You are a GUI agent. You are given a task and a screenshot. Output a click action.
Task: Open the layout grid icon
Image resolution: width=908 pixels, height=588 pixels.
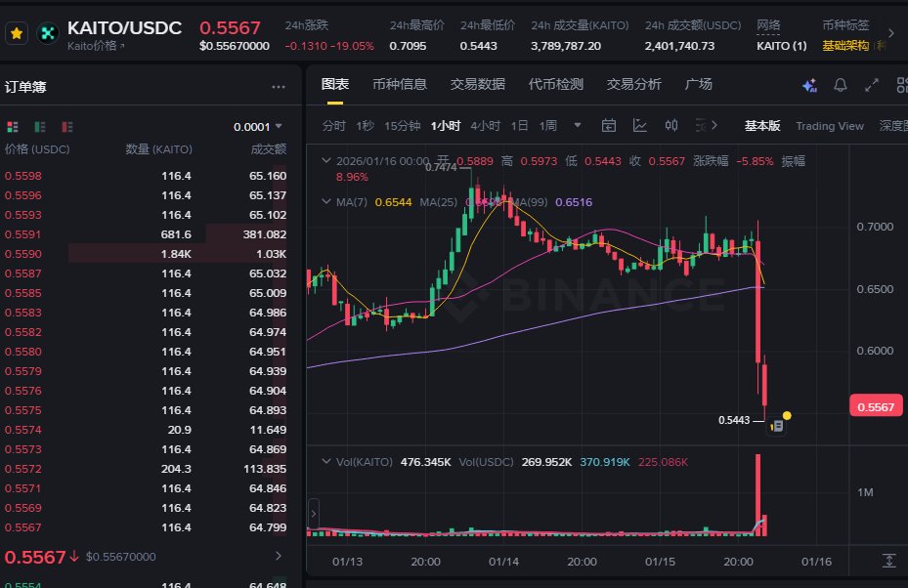pyautogui.click(x=902, y=86)
